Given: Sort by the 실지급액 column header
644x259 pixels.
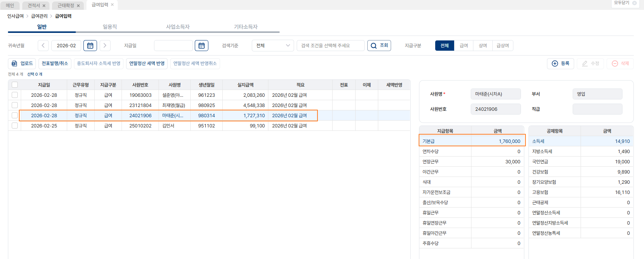Looking at the screenshot, I should pos(245,85).
